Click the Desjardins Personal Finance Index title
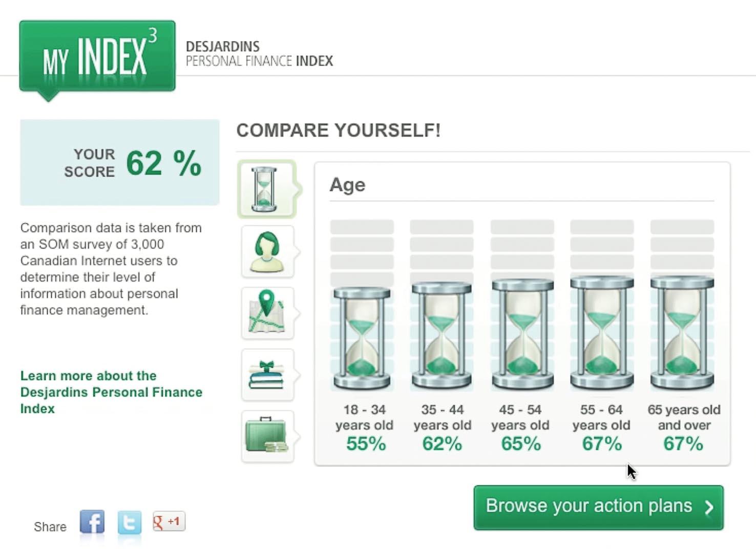This screenshot has width=756, height=553. pyautogui.click(x=259, y=54)
